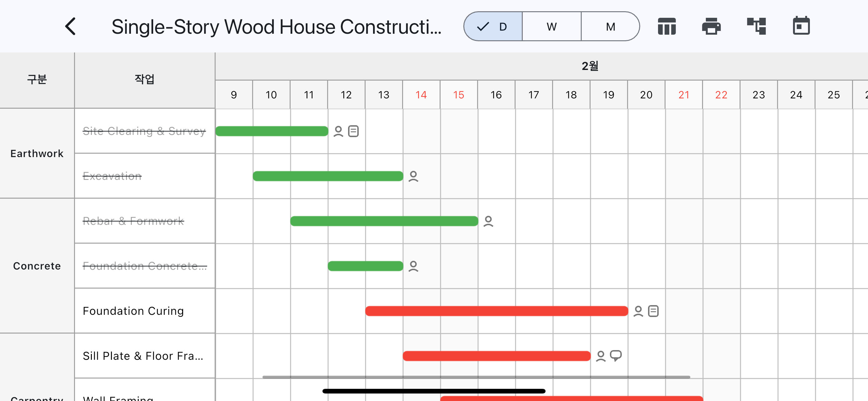
Task: Click the date 14 column header
Action: click(x=421, y=95)
